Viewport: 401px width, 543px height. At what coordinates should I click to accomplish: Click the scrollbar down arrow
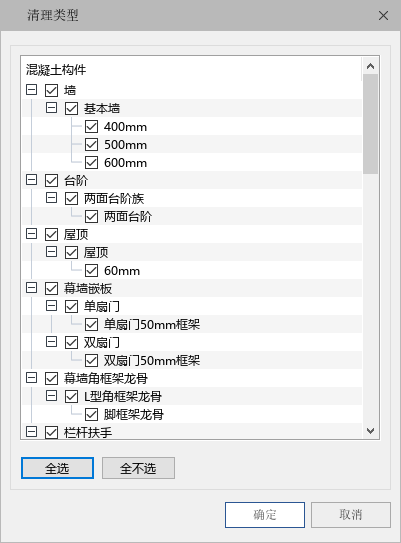(x=371, y=431)
